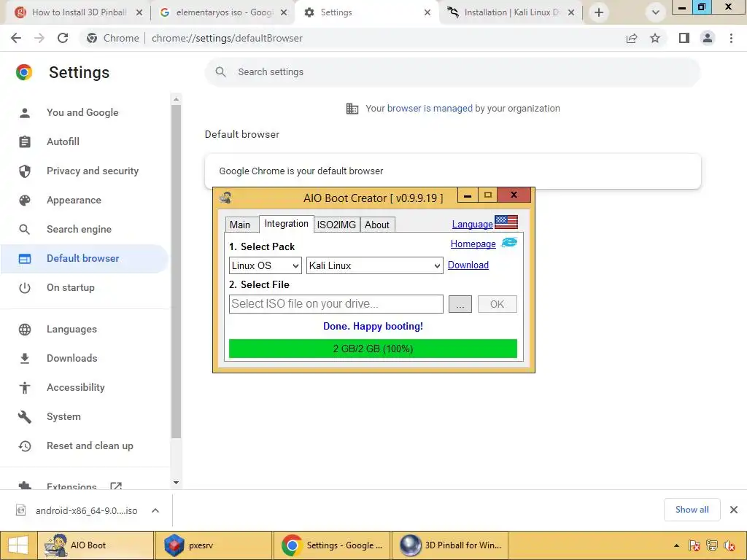Open Chrome three-dot menu

pyautogui.click(x=731, y=38)
